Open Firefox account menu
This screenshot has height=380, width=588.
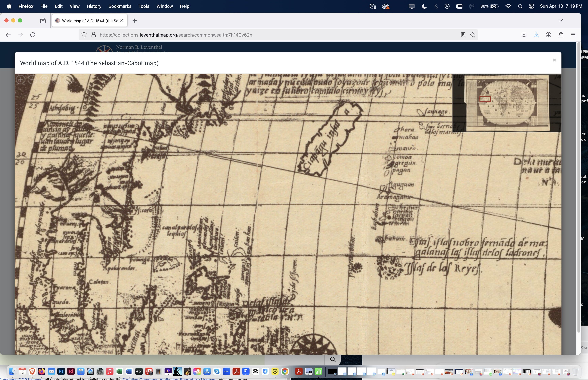point(549,35)
